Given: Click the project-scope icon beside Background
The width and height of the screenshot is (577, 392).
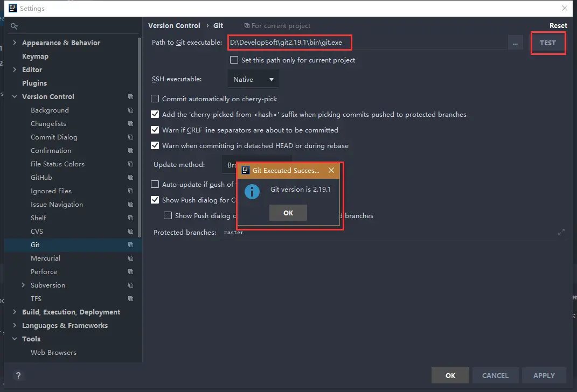Looking at the screenshot, I should pos(130,110).
